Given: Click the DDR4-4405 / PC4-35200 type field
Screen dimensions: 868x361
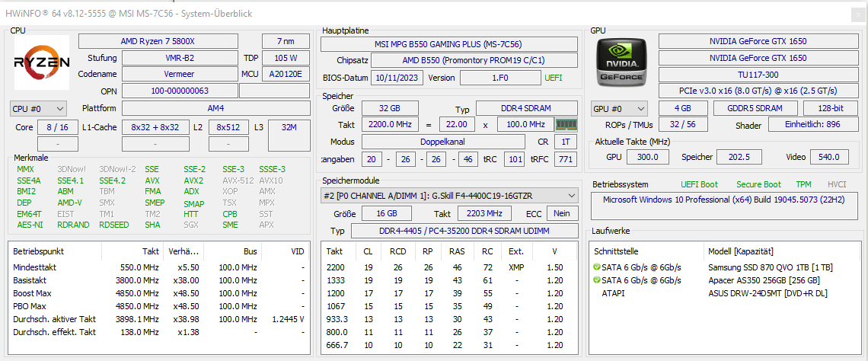Looking at the screenshot, I should tap(464, 231).
